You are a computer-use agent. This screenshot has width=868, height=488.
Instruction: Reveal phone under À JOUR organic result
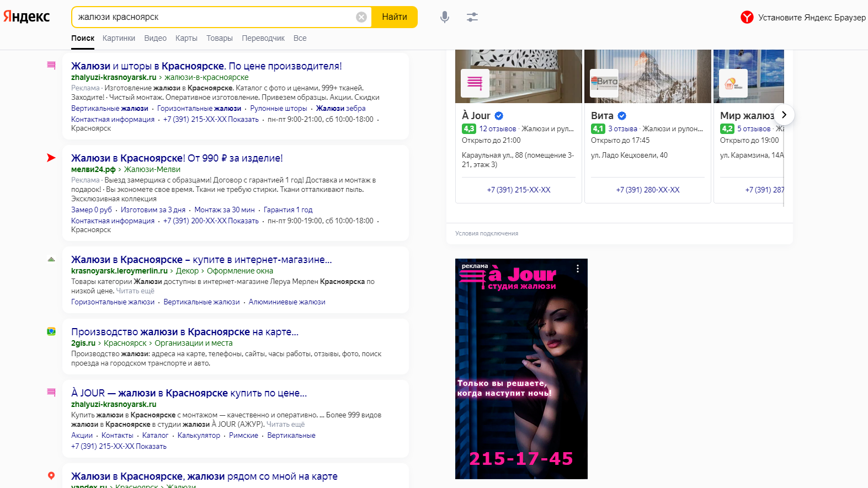119,446
